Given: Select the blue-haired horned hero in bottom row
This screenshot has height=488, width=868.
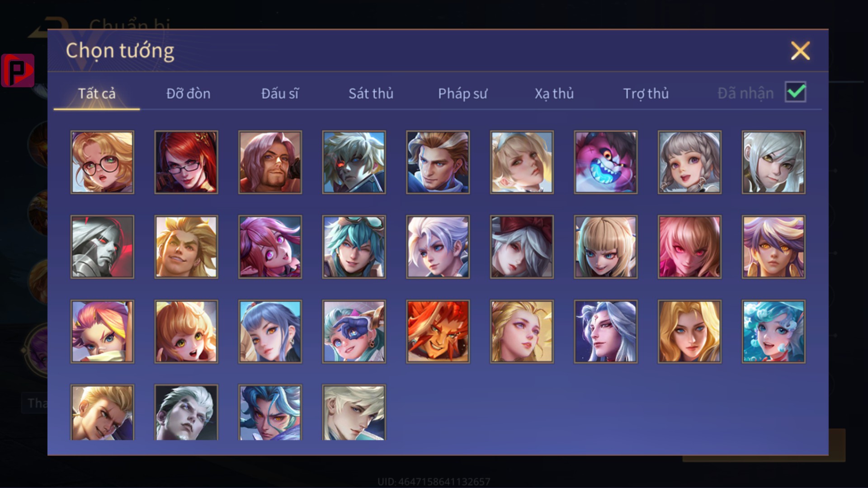Looking at the screenshot, I should tap(270, 412).
